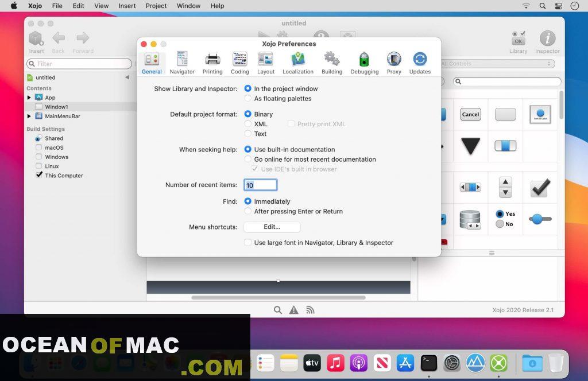
Task: Click Edit... for menu shortcuts
Action: click(x=272, y=227)
